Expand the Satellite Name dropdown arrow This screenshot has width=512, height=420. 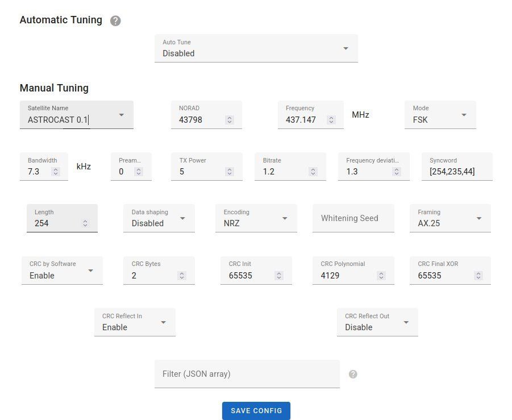click(122, 115)
